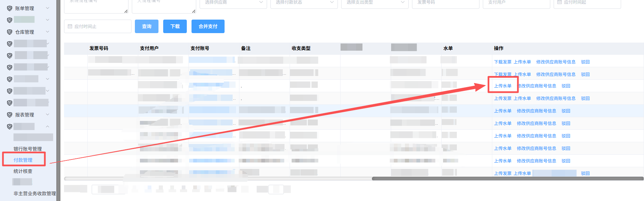The width and height of the screenshot is (644, 201).
Task: Expand the 报表管理 menu chevron
Action: [x=48, y=115]
